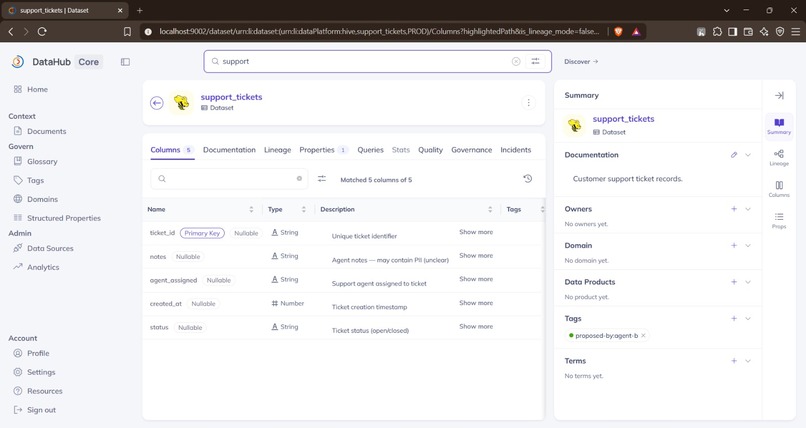
Task: Add a data product with plus icon
Action: (734, 282)
